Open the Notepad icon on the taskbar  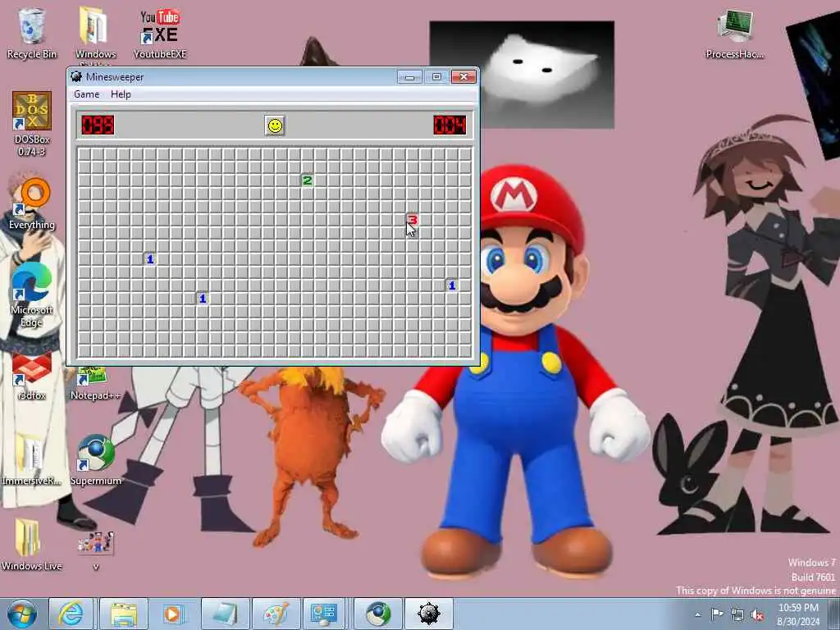(225, 614)
